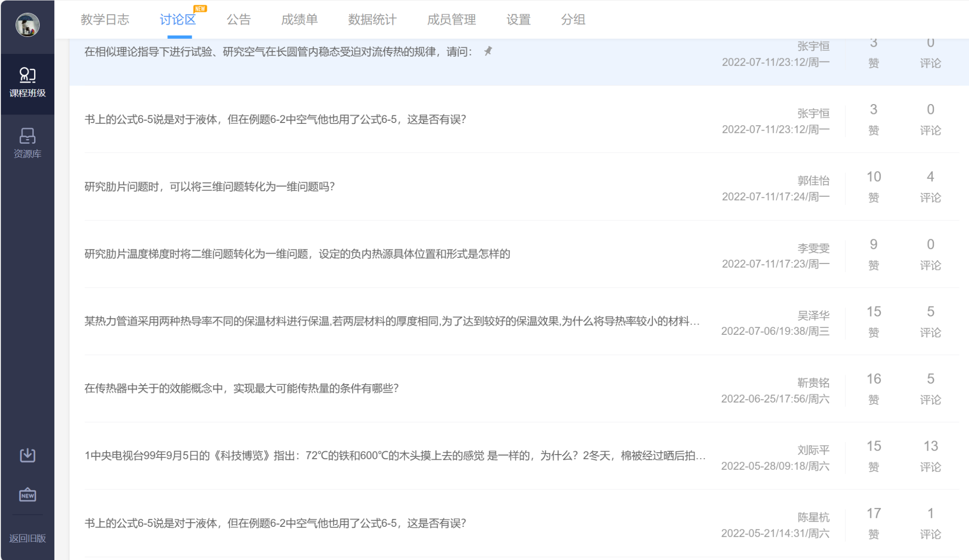969x560 pixels.
Task: Open the 成绩单 tab
Action: (x=299, y=20)
